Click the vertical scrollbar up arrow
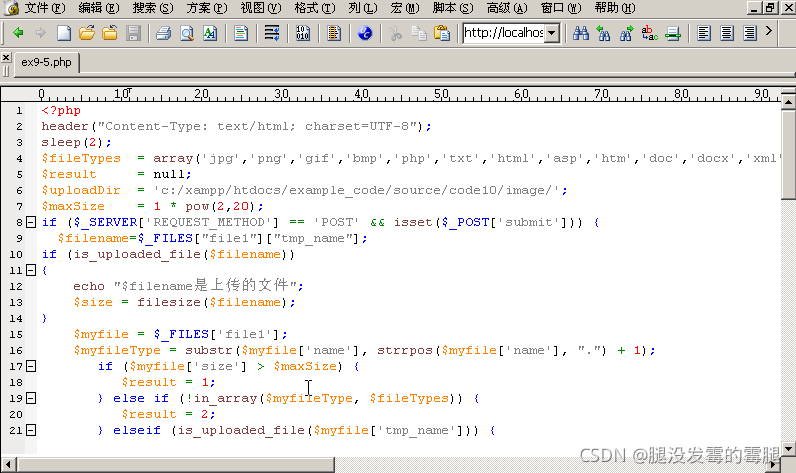The width and height of the screenshot is (796, 473). [788, 102]
